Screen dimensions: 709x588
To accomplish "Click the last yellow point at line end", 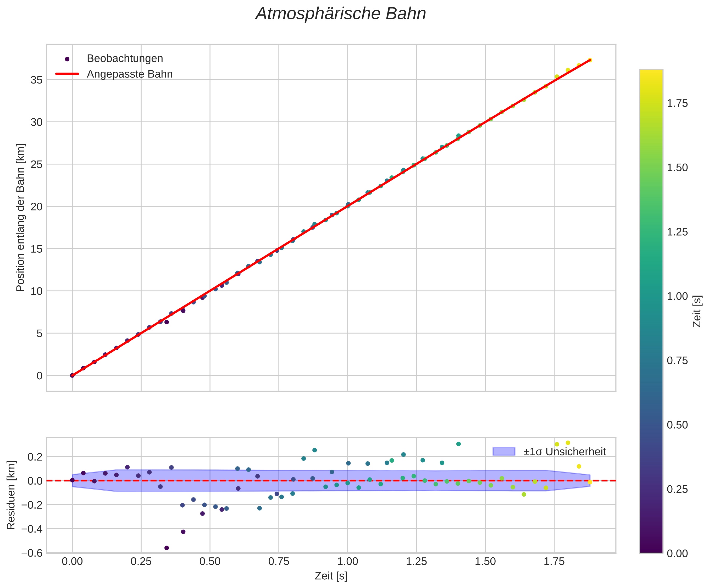I will pos(590,60).
